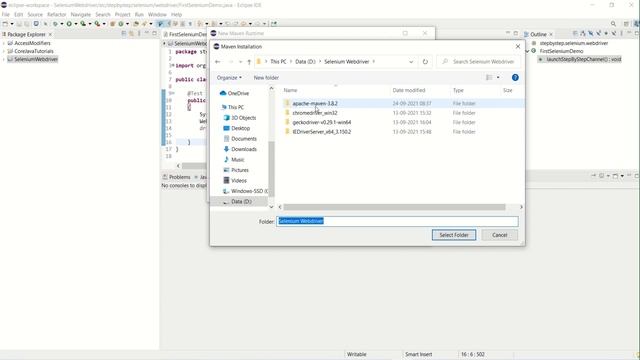
Task: Open the Window menu
Action: (x=157, y=14)
